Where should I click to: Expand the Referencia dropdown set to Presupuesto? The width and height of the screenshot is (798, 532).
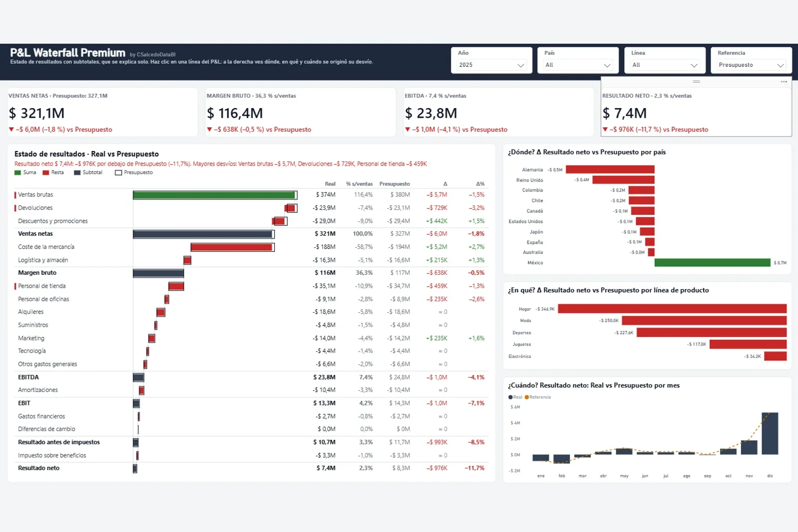751,65
